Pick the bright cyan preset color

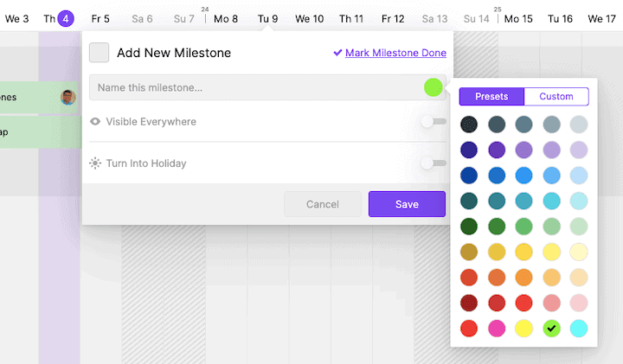coord(579,329)
